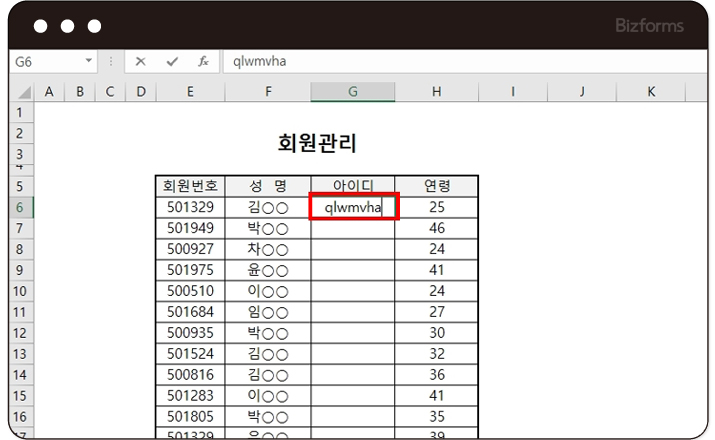
Task: Click in the formula bar containing qlwmvha
Action: 465,61
